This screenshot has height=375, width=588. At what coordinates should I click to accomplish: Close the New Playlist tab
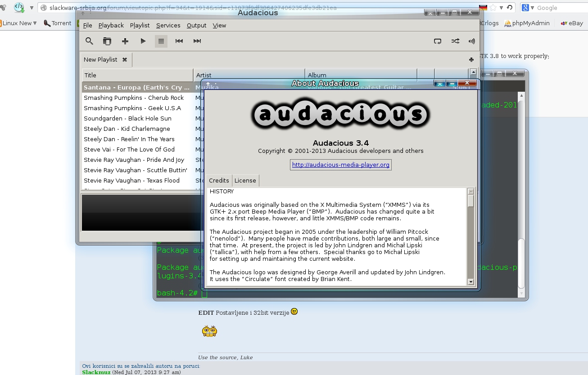pos(125,59)
